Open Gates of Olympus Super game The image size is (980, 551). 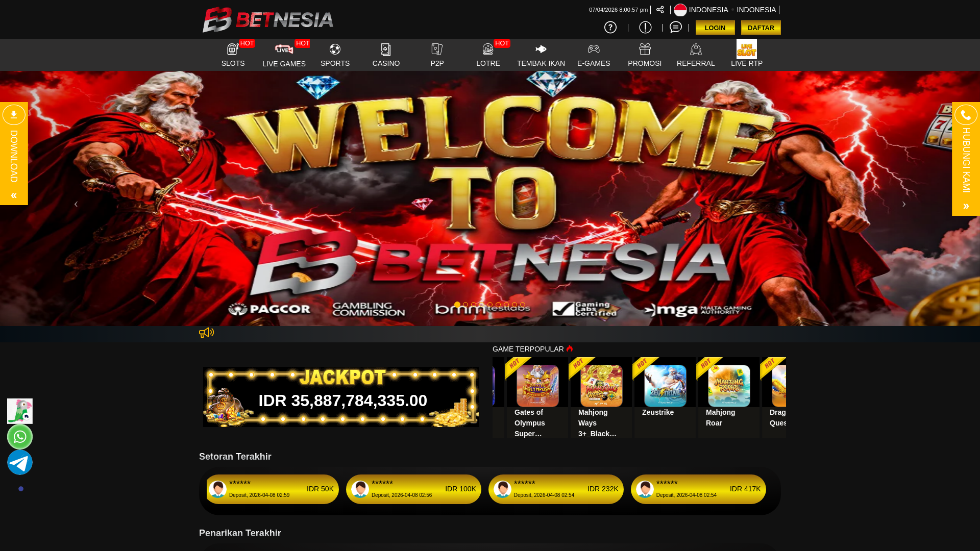537,397
